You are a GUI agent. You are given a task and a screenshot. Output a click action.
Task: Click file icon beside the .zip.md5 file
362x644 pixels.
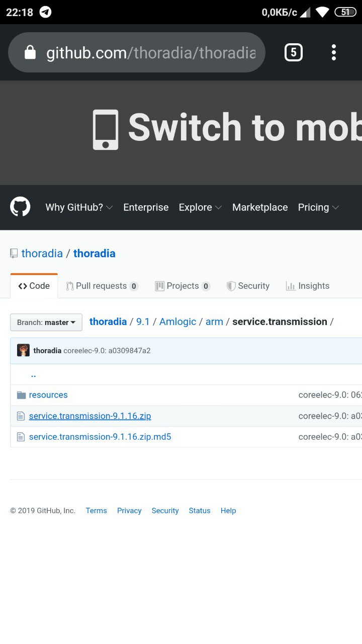pyautogui.click(x=21, y=437)
